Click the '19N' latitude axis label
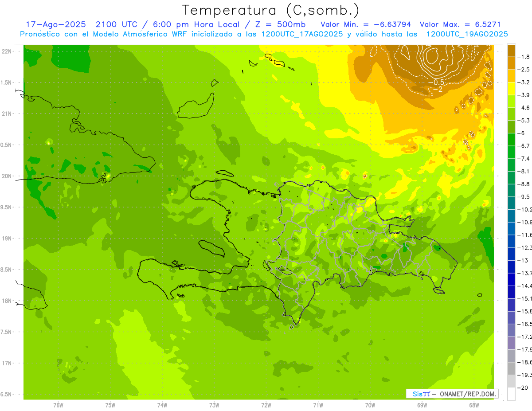532x411 pixels. [x=7, y=239]
